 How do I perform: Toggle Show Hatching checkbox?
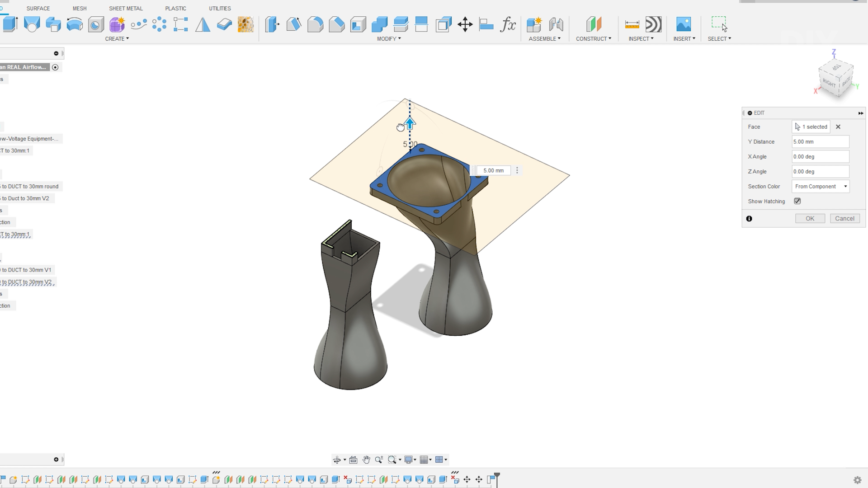tap(797, 201)
